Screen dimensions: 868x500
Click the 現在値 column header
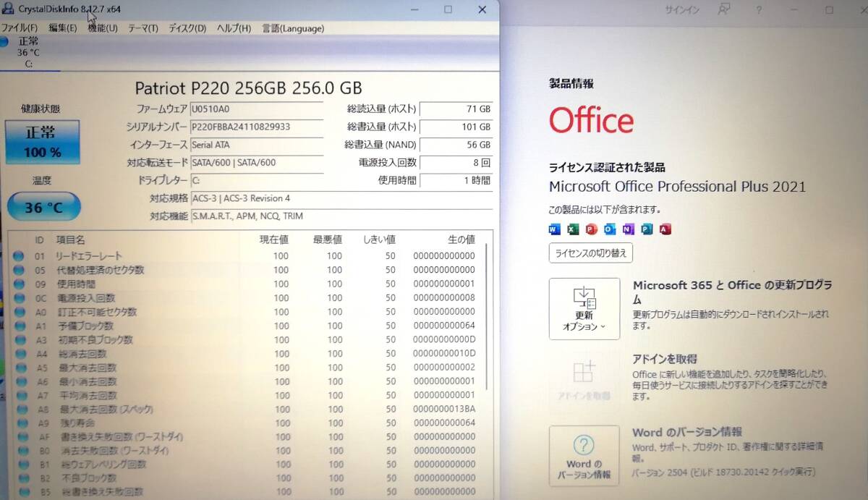click(274, 240)
